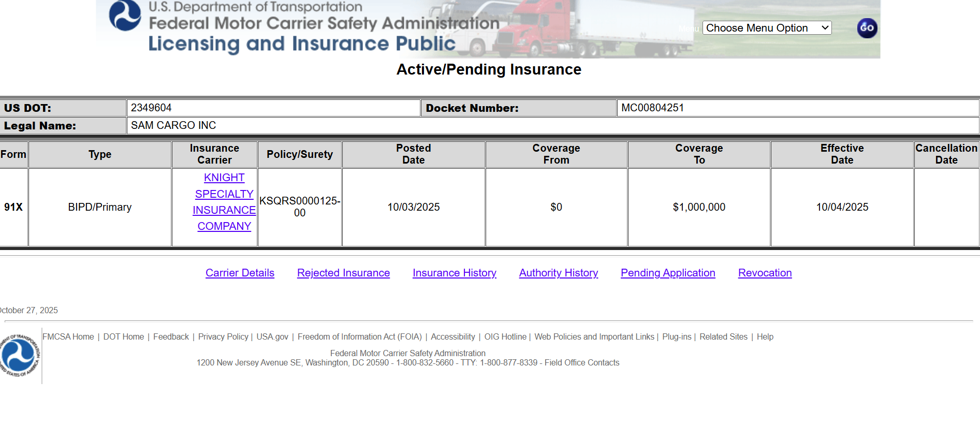980x425 pixels.
Task: Open the OIG Hotline footer link
Action: click(x=505, y=337)
